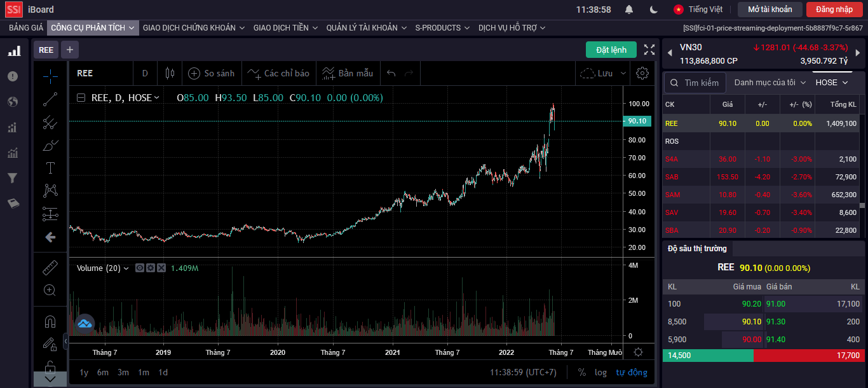Image resolution: width=868 pixels, height=388 pixels.
Task: Add a new chart tab with plus button
Action: coord(70,50)
